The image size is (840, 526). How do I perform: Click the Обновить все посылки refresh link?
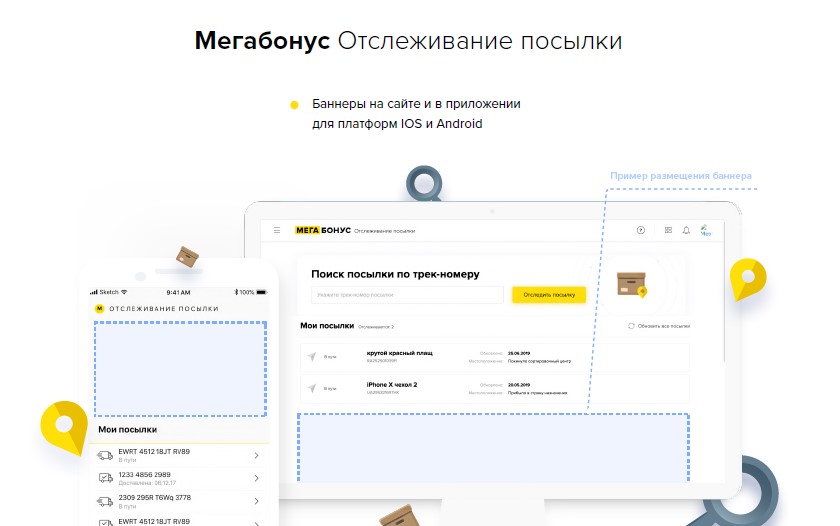click(x=659, y=326)
